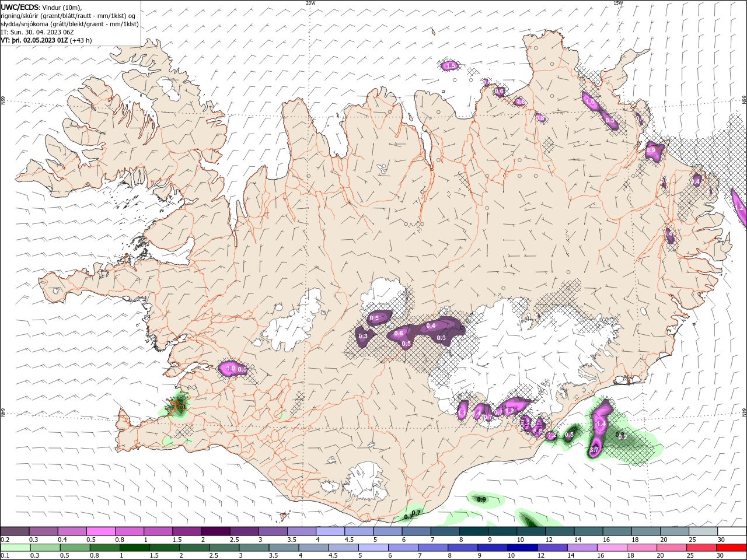Pick the pale green 0.1 swatch, lower rain scale
Viewport: 747px width, 560px height.
coord(15,548)
